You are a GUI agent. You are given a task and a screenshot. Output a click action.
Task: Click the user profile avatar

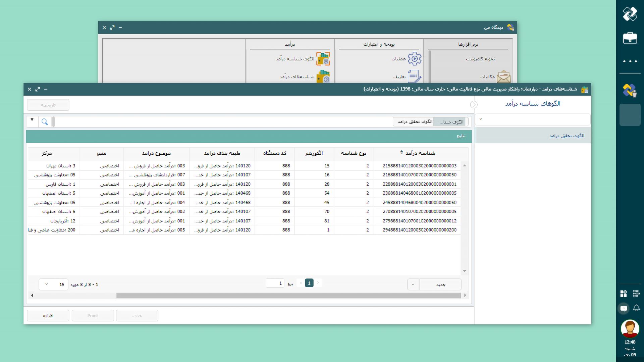630,328
